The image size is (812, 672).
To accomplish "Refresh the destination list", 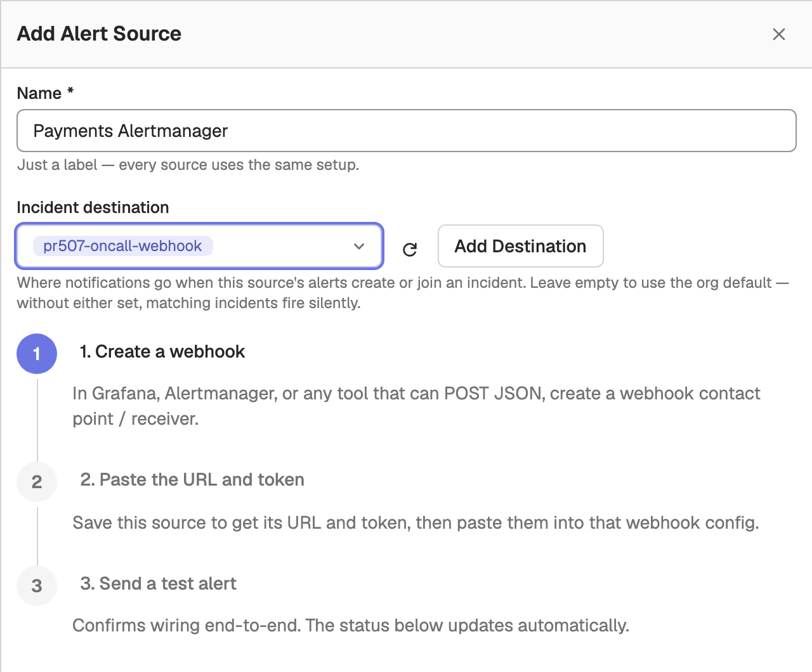I will point(410,249).
